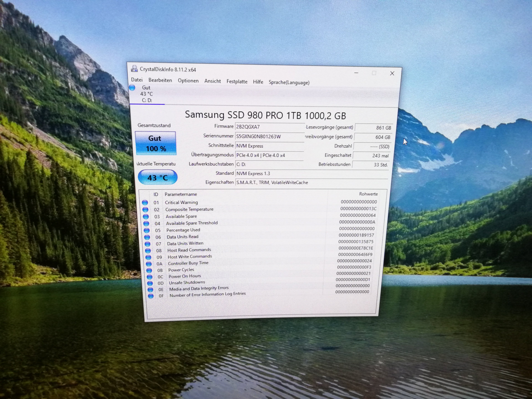532x399 pixels.
Task: Open the Optionen menu
Action: pos(188,81)
